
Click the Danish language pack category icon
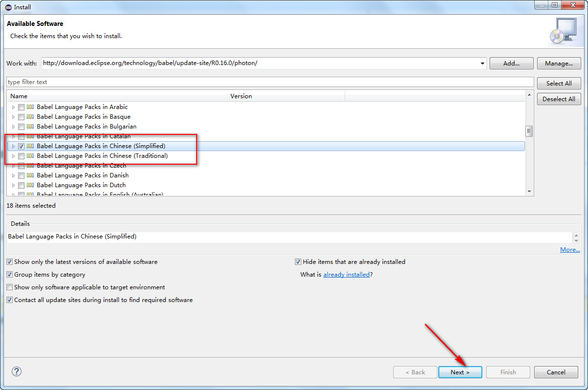[30, 175]
